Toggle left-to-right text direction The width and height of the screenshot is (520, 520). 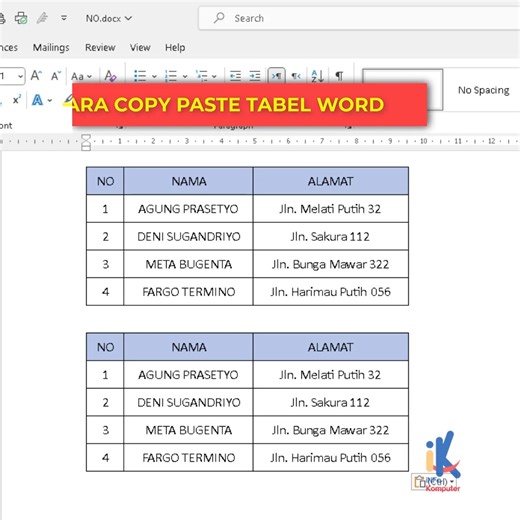pos(277,76)
